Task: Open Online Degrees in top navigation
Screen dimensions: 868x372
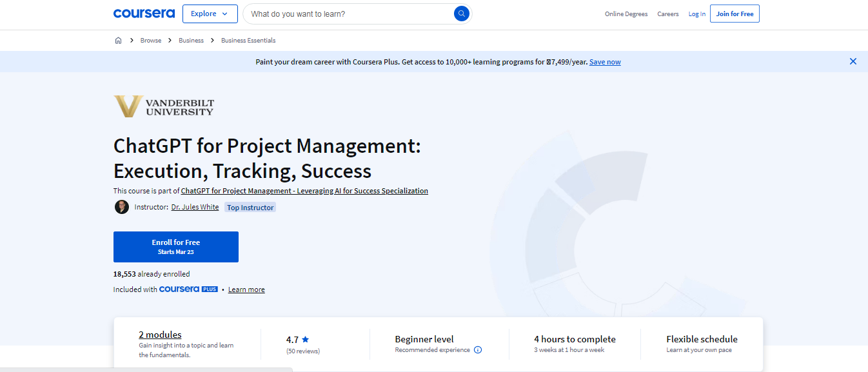Action: (x=626, y=14)
